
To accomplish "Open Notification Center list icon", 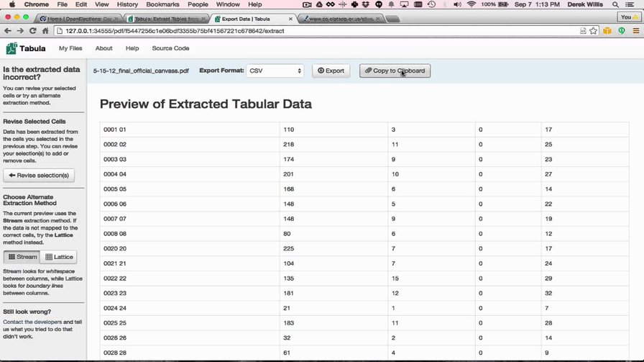I will pos(629,4).
